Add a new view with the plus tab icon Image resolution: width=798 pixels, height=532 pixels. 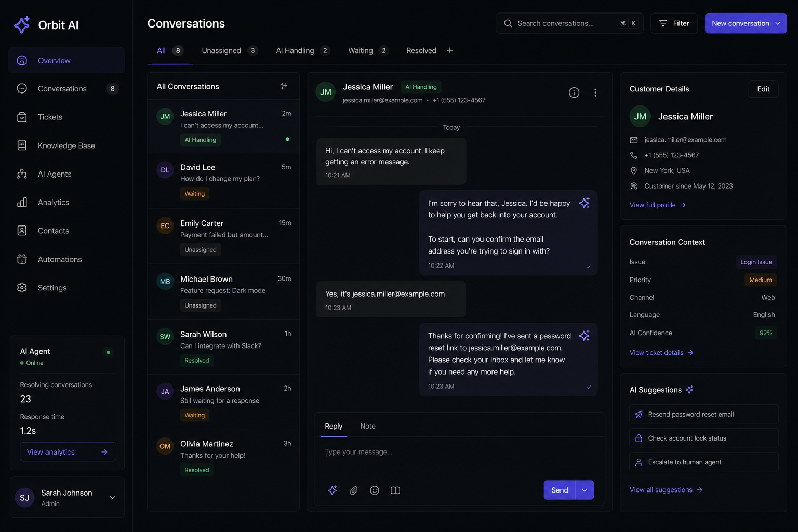[450, 50]
